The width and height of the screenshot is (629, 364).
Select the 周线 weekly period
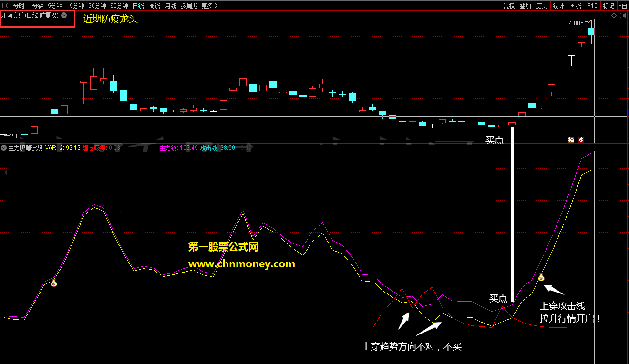[x=155, y=6]
